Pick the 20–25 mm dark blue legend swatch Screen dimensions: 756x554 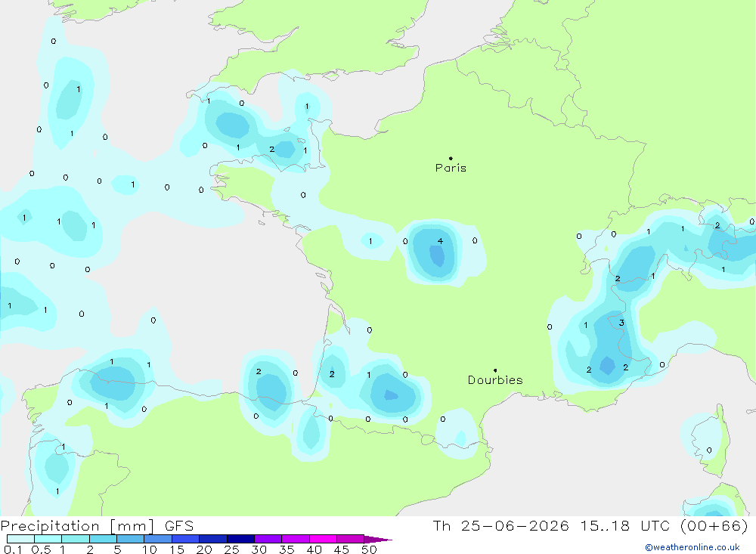213,539
